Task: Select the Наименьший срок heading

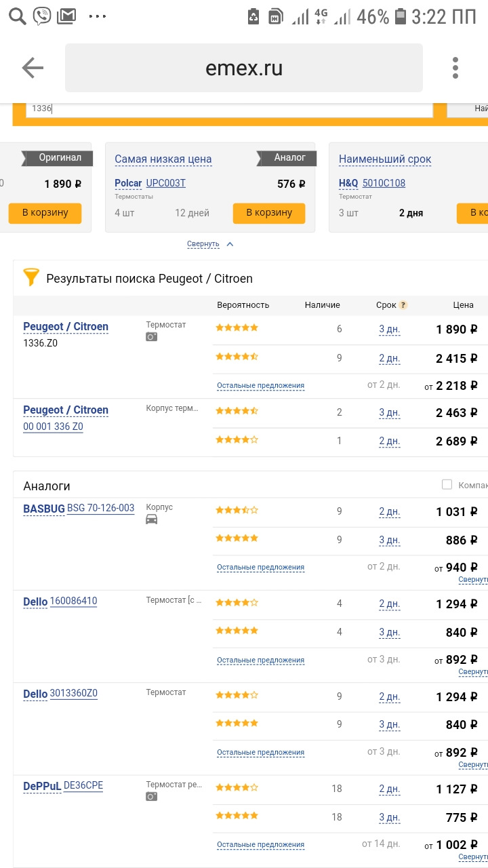Action: (x=385, y=159)
